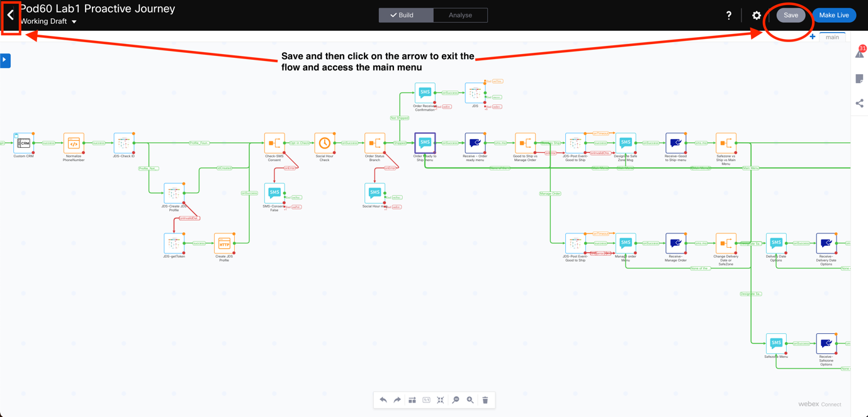The height and width of the screenshot is (417, 868).
Task: Expand the left node palette panel
Action: 5,60
